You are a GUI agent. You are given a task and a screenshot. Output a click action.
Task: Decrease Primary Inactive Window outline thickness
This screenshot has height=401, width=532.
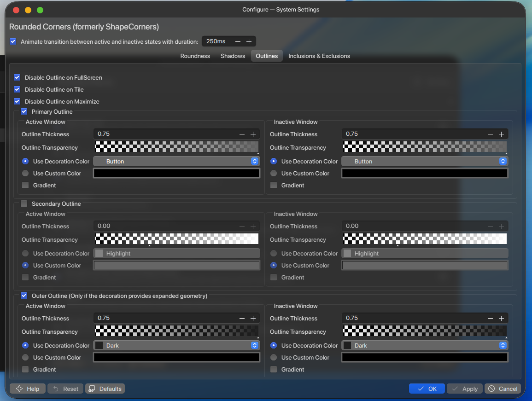pyautogui.click(x=490, y=134)
